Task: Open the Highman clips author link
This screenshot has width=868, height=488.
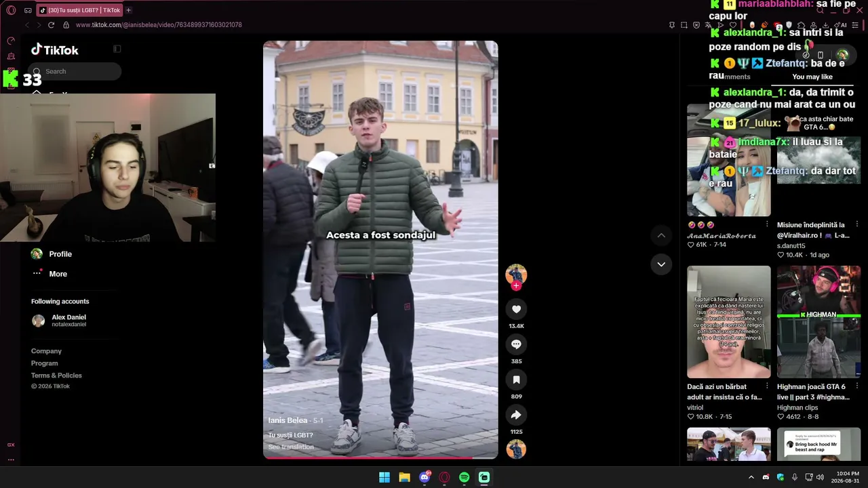Action: point(797,407)
